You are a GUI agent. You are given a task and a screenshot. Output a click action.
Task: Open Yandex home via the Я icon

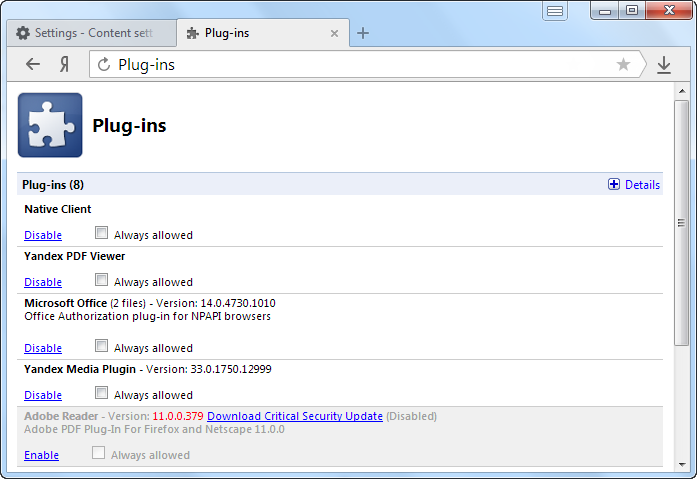pyautogui.click(x=64, y=64)
